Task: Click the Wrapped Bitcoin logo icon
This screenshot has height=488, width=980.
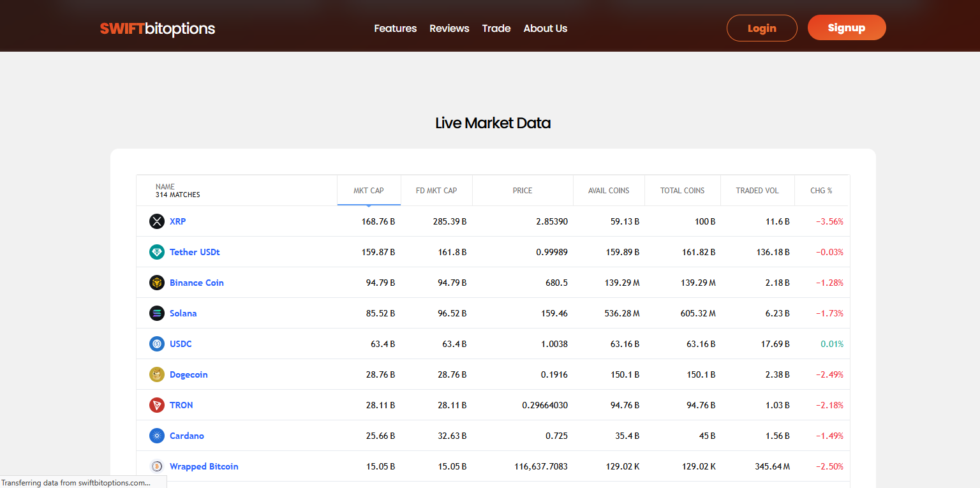Action: click(157, 466)
